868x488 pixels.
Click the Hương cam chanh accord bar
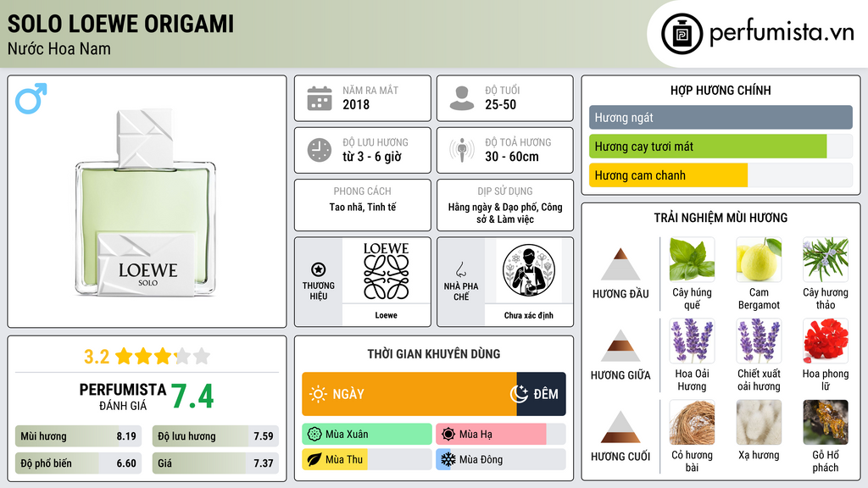coord(721,175)
